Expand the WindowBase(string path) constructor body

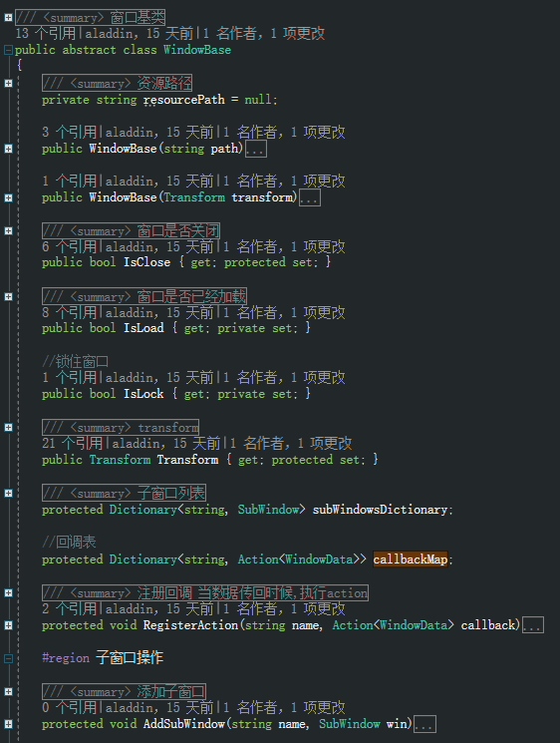point(8,149)
